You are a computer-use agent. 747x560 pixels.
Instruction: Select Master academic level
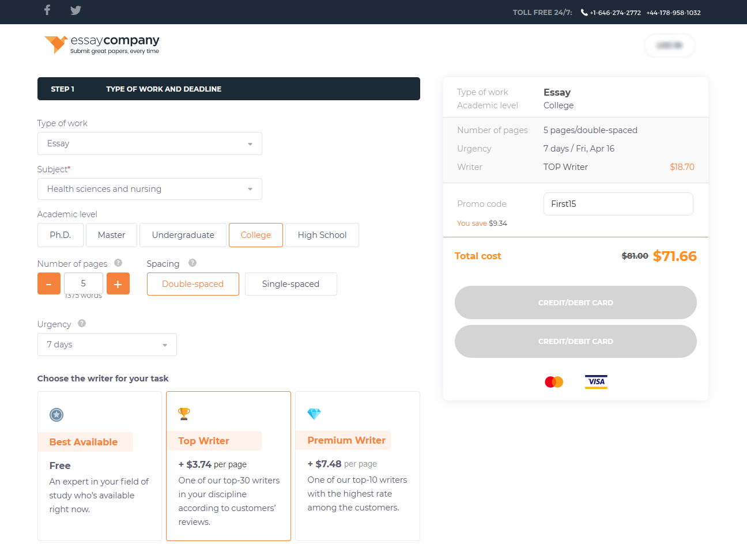[112, 235]
